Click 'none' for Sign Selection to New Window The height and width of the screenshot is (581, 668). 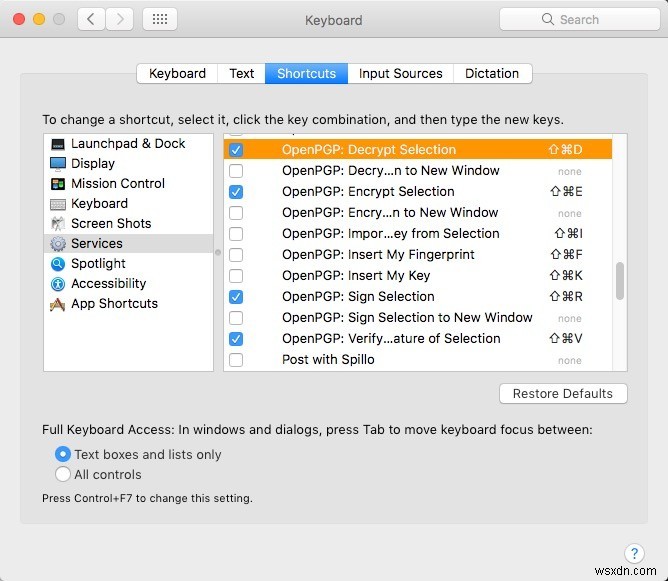coord(570,319)
